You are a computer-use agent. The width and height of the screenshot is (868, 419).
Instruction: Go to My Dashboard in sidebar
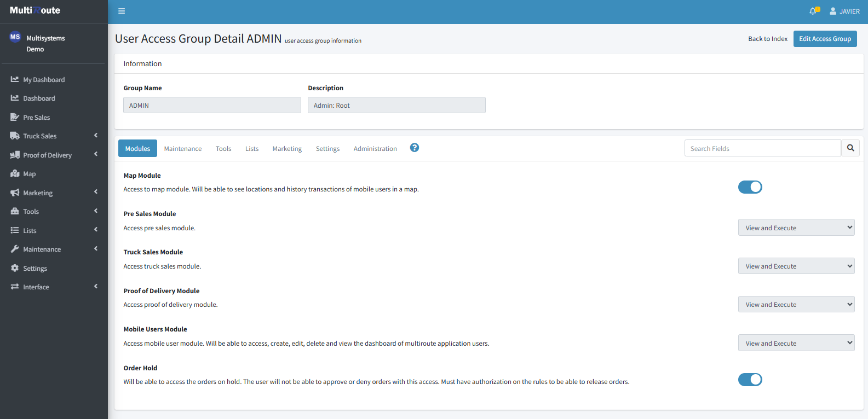(43, 80)
